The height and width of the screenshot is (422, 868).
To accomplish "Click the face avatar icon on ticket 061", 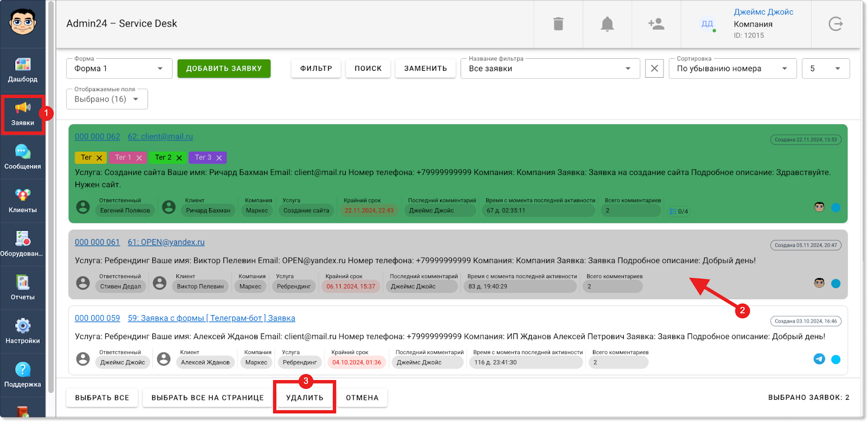I will 819,283.
